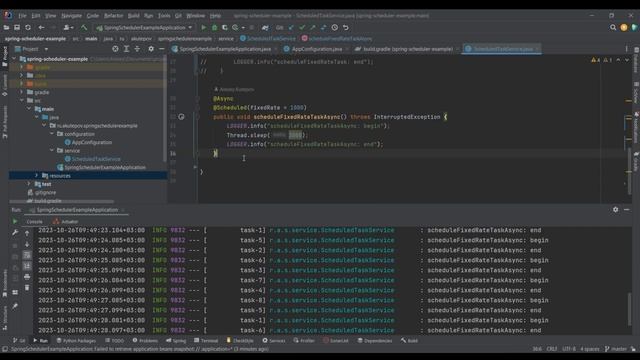Show Git history clock icon

tap(335, 27)
